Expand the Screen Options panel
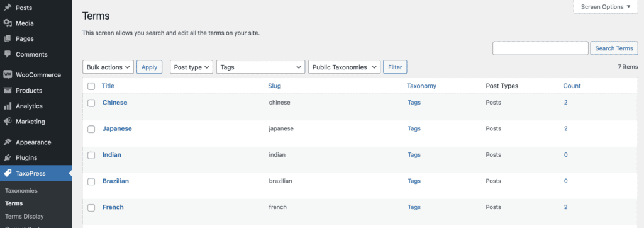 tap(606, 7)
